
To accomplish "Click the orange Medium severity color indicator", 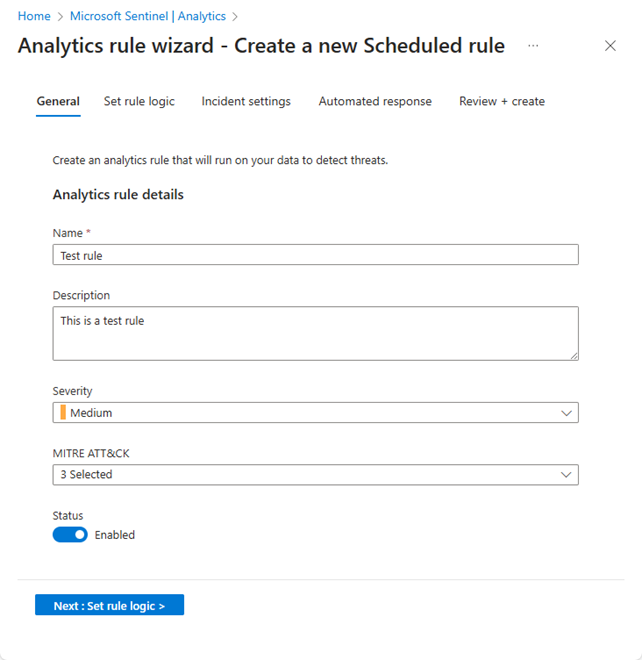I will (x=63, y=413).
